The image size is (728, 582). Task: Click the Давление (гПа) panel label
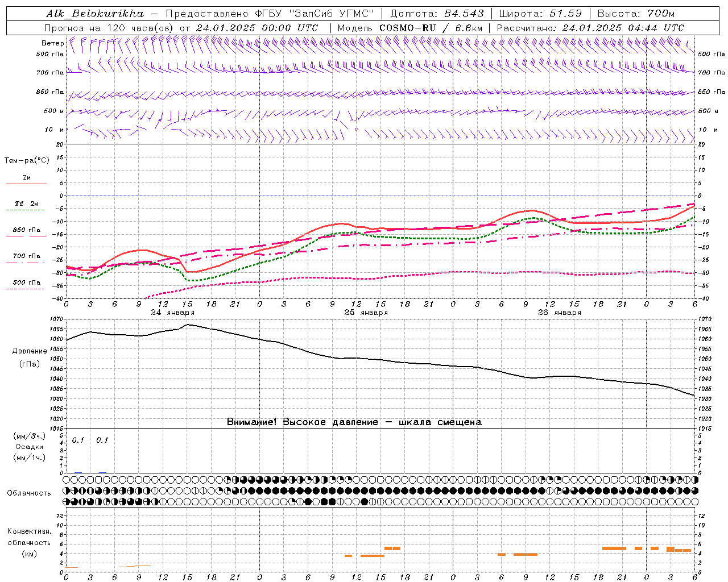(30, 357)
